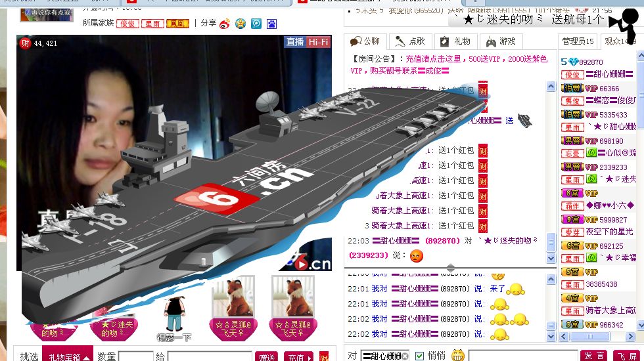Click the red 财 coin icon on video
This screenshot has height=361, width=644.
click(x=25, y=43)
